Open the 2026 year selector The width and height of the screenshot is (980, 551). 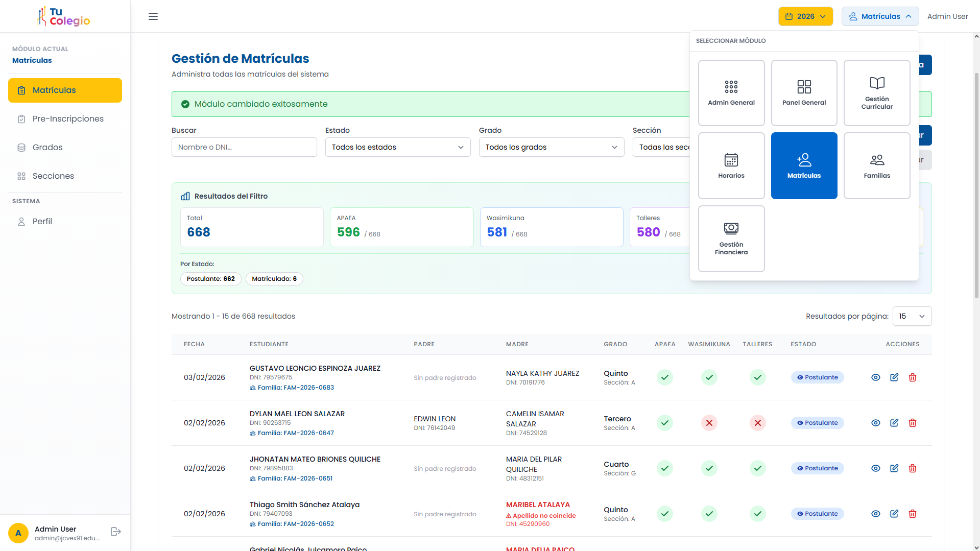(x=805, y=16)
